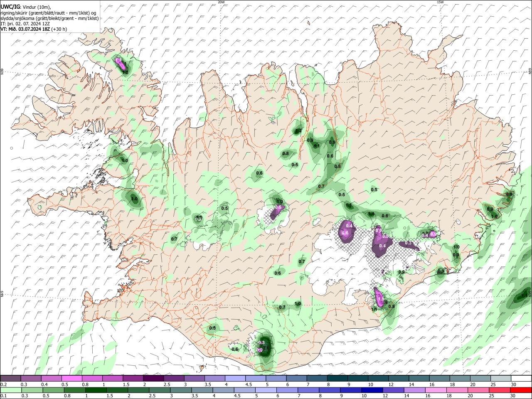Click the 'rigning/skúrir' legend description line
This screenshot has height=399, width=532.
(x=49, y=13)
